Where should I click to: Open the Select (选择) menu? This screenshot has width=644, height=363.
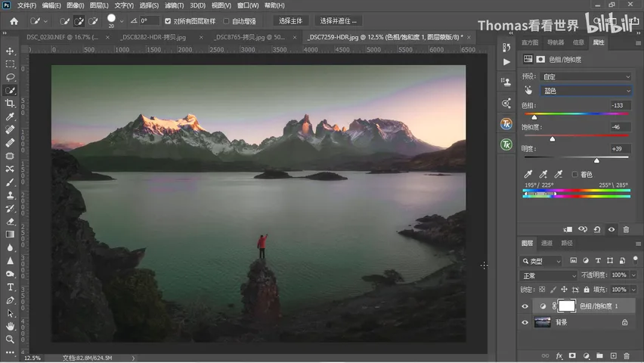pyautogui.click(x=149, y=5)
